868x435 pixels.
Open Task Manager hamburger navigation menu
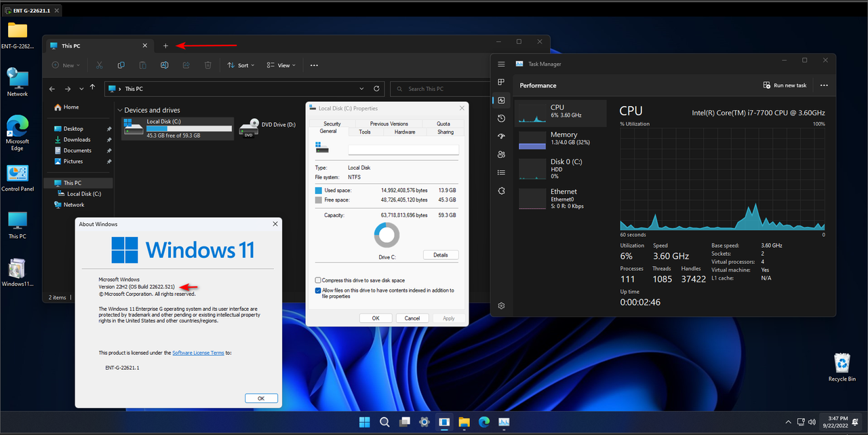point(501,64)
